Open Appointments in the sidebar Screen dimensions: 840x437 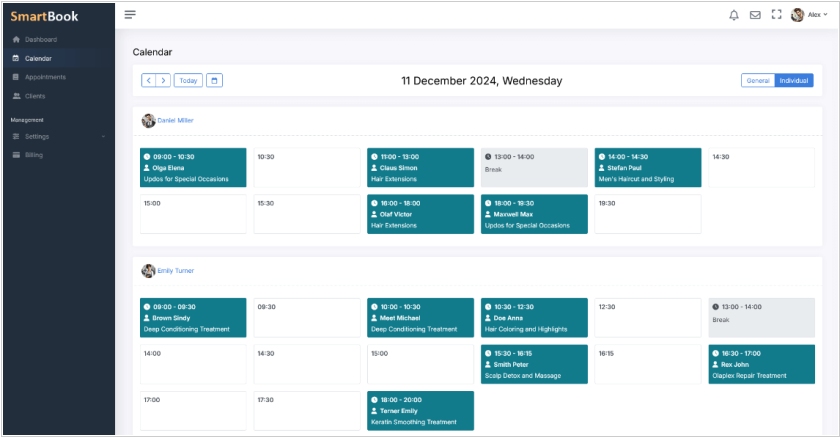[x=45, y=77]
